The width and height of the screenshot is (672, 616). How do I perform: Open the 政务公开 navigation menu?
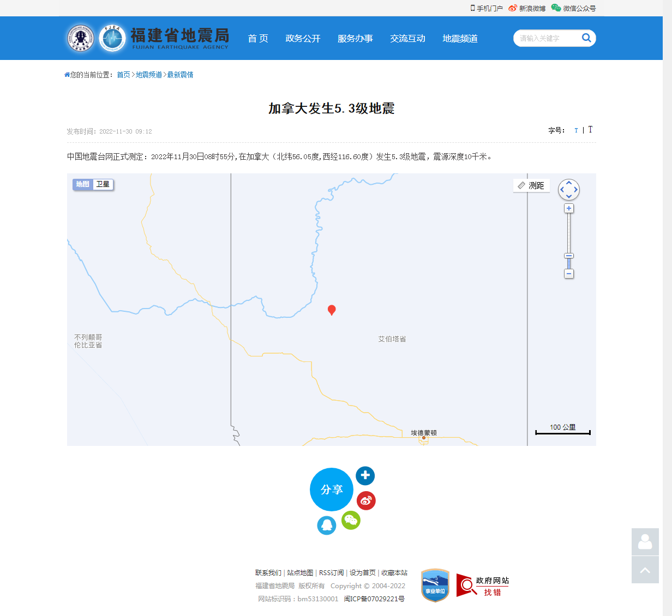[303, 38]
